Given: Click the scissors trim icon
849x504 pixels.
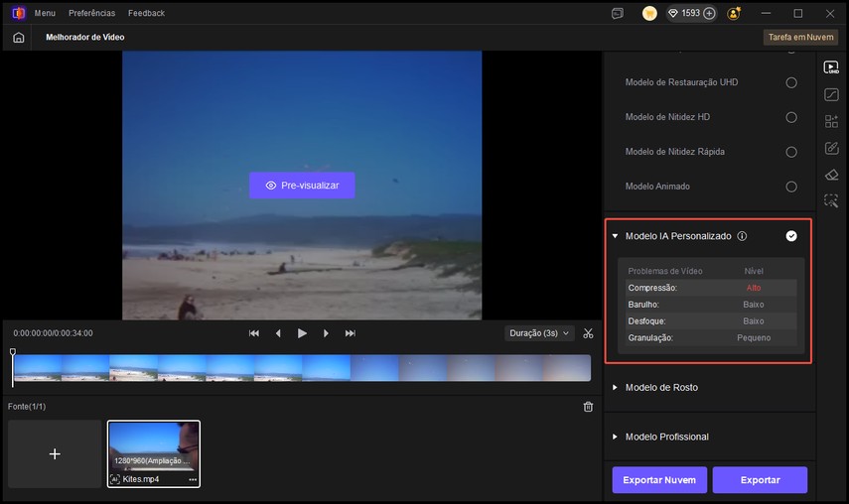Looking at the screenshot, I should click(x=588, y=333).
